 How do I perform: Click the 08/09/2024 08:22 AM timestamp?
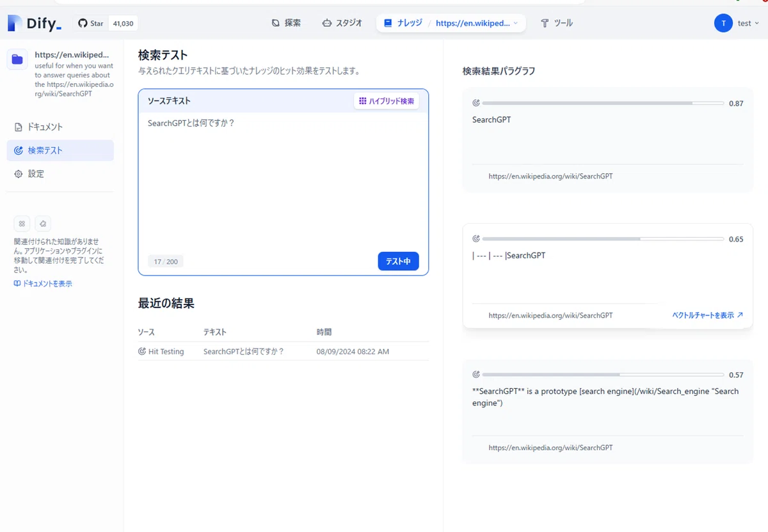(353, 352)
